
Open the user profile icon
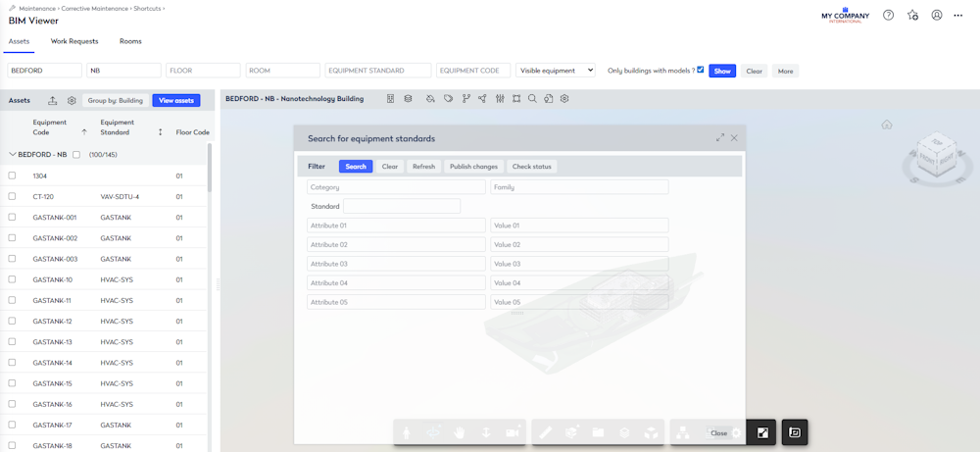[936, 15]
